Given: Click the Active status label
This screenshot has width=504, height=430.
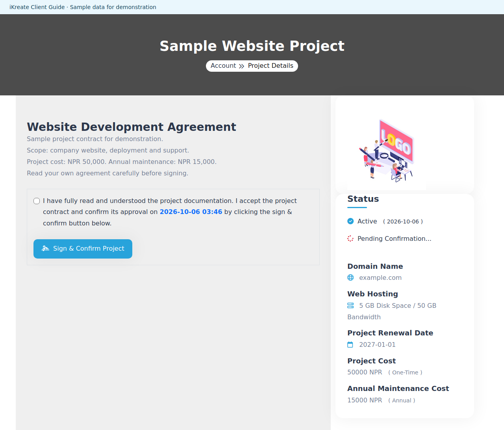Looking at the screenshot, I should [367, 221].
